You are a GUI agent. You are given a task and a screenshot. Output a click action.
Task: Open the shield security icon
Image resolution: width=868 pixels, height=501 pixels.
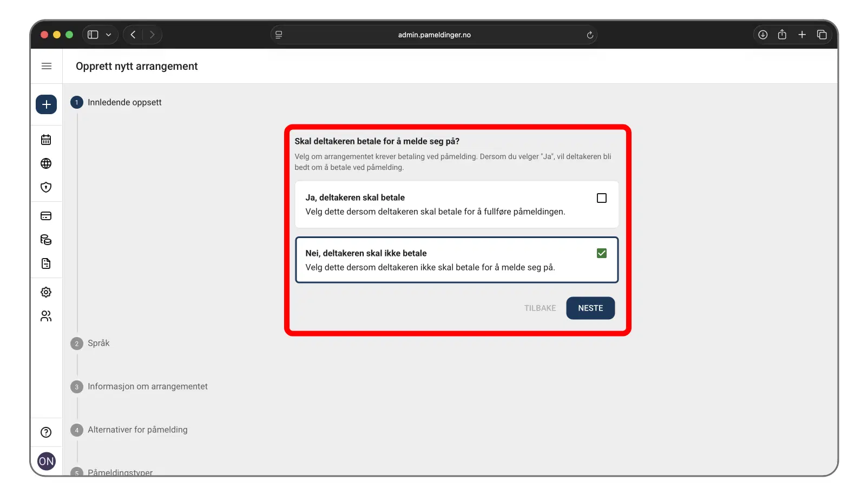coord(46,187)
